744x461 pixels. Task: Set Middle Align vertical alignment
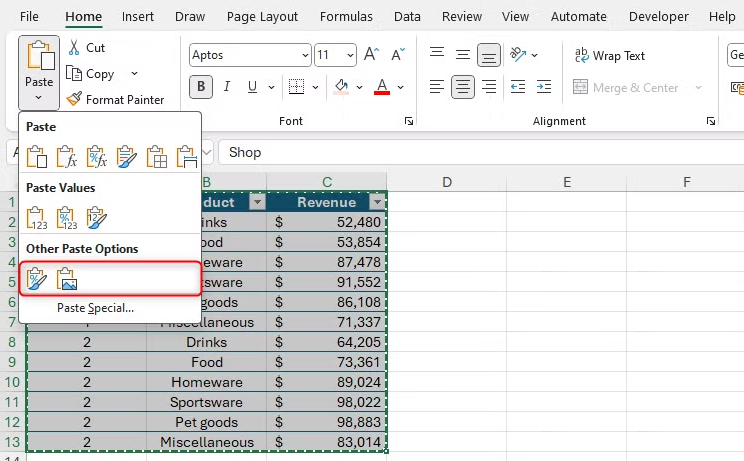[x=463, y=55]
